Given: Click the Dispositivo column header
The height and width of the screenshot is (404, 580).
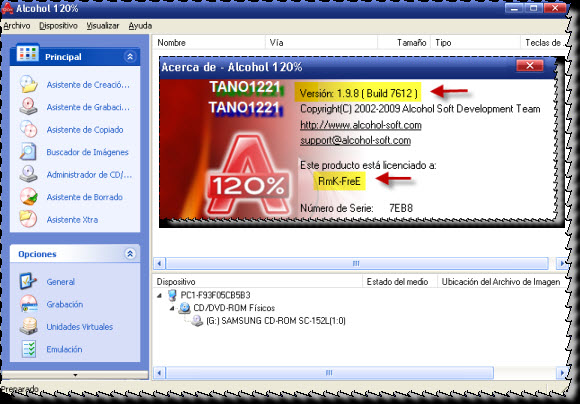Looking at the screenshot, I should point(257,282).
